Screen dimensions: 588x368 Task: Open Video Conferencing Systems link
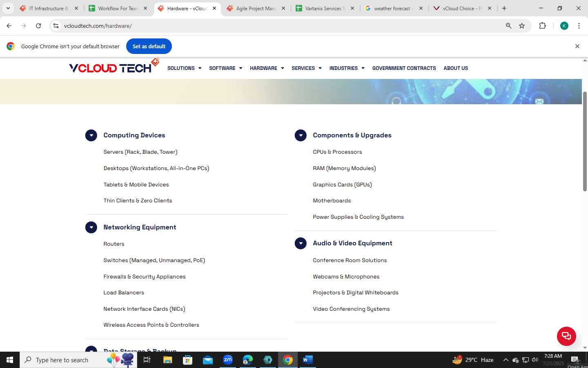click(351, 309)
